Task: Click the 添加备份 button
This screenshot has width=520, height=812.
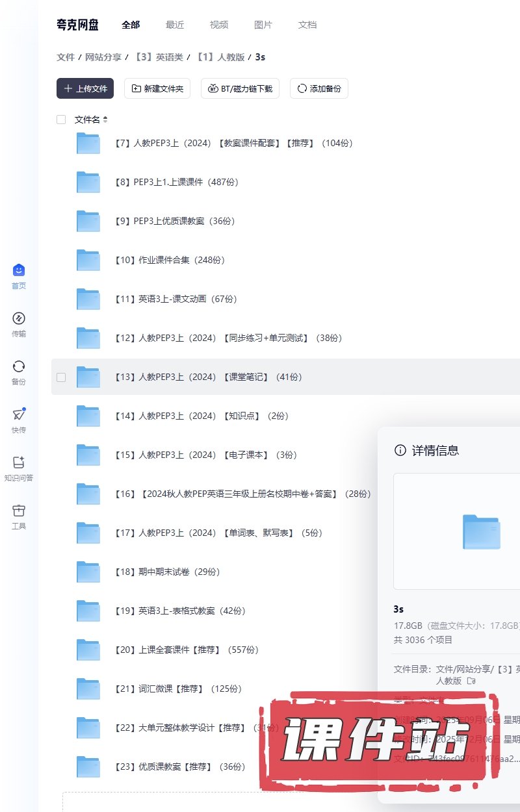Action: tap(319, 88)
